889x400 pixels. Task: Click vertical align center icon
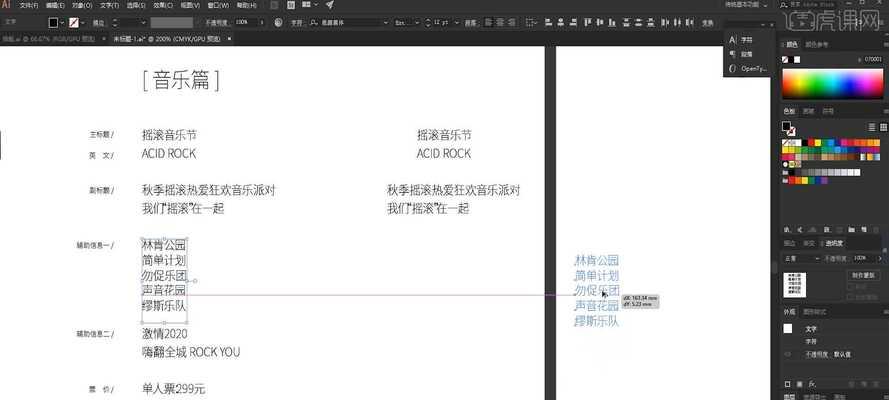[x=599, y=23]
